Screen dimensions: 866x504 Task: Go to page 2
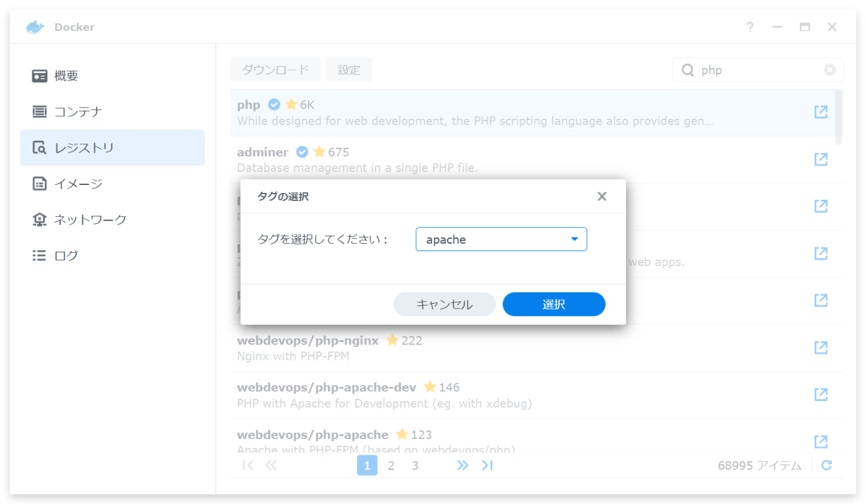391,466
